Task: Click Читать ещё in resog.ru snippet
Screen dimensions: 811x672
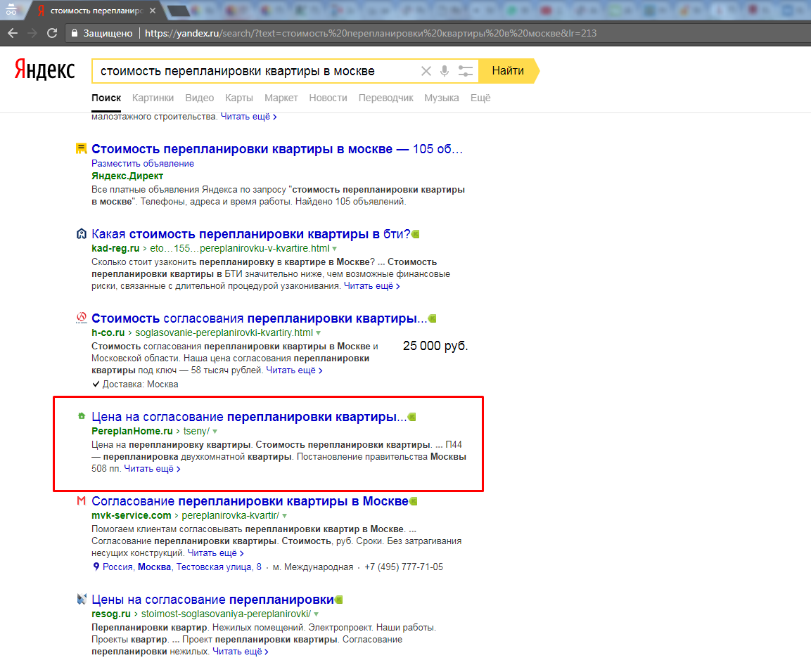Action: coord(241,652)
